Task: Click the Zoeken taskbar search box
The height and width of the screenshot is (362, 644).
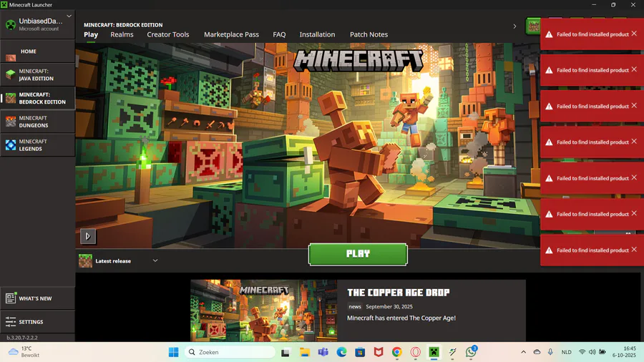Action: tap(230, 352)
